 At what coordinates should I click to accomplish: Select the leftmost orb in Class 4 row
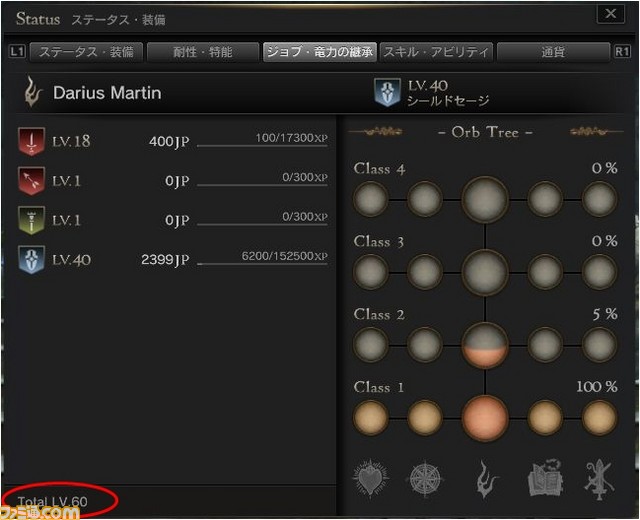pyautogui.click(x=371, y=199)
